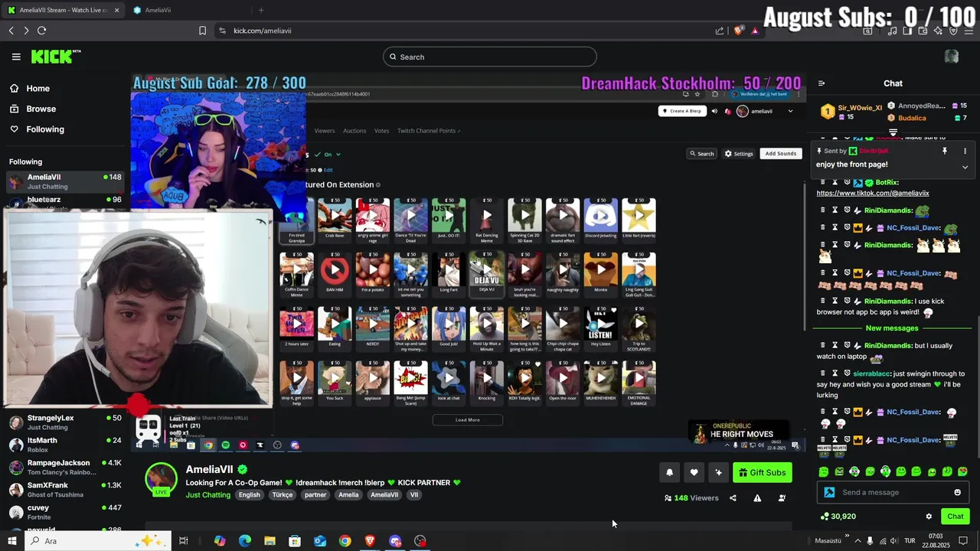Unpin the pinned chat message
The height and width of the screenshot is (551, 980).
(x=945, y=151)
